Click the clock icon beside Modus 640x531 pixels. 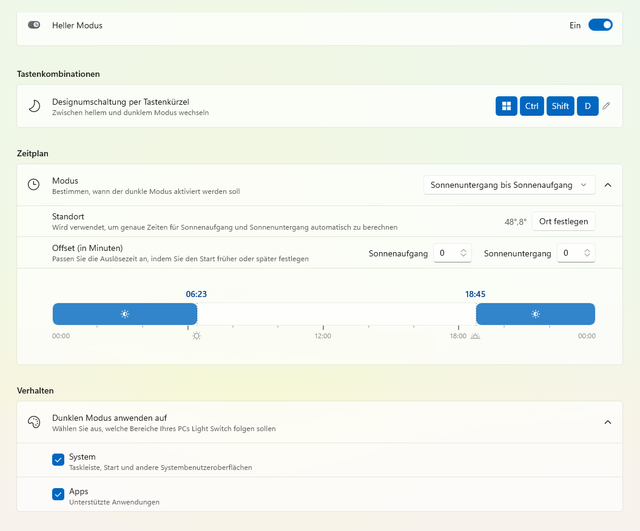(33, 184)
